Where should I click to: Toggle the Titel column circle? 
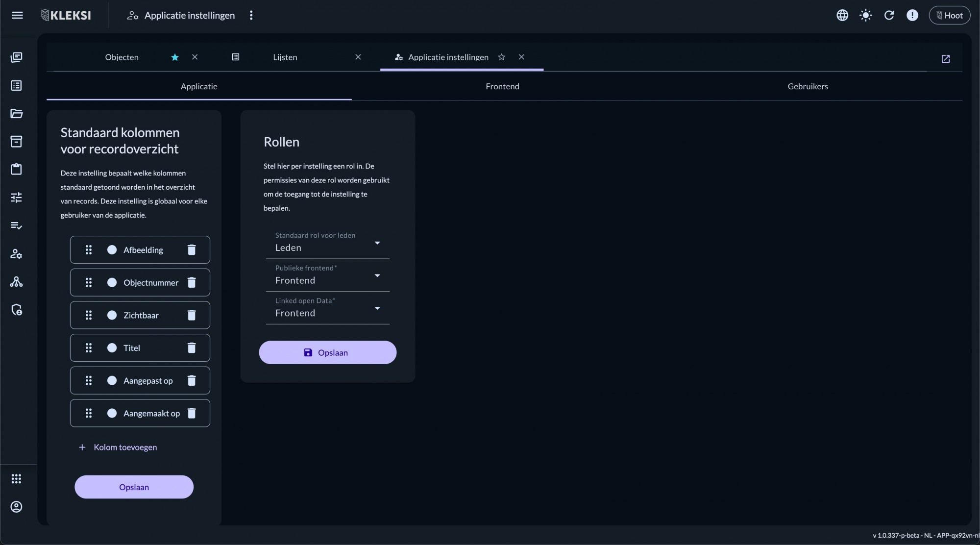[x=112, y=348]
